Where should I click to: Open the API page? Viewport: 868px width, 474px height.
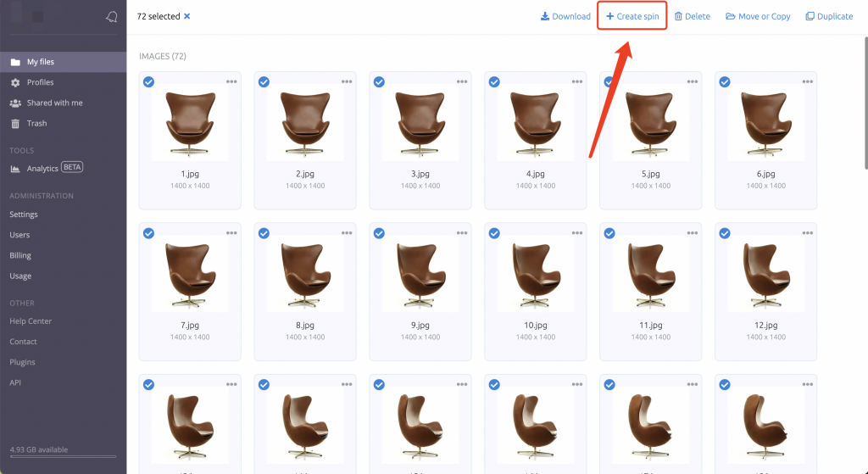pos(15,382)
